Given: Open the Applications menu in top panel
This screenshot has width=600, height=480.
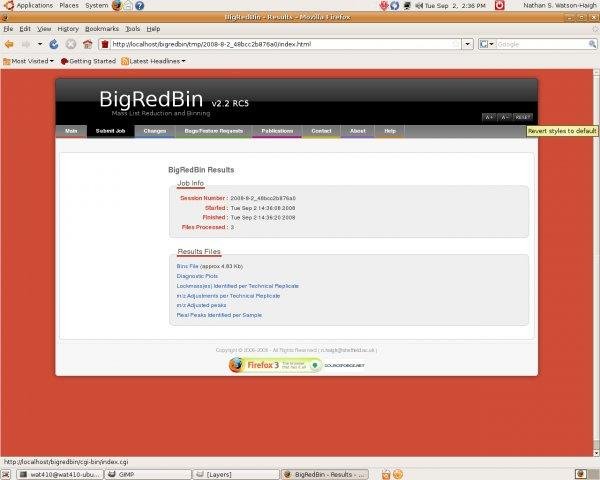Looking at the screenshot, I should pos(29,5).
